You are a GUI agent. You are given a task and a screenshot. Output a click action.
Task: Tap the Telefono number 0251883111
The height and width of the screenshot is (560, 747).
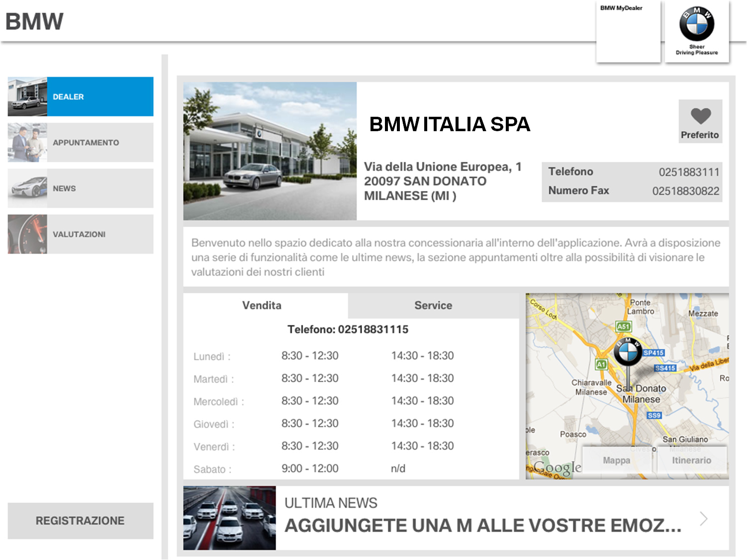pyautogui.click(x=688, y=172)
